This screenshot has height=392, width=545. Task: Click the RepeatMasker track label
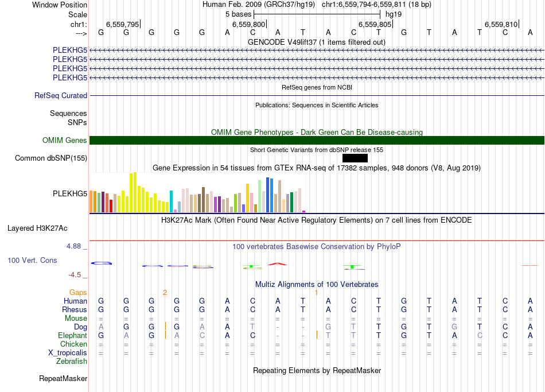pyautogui.click(x=63, y=378)
